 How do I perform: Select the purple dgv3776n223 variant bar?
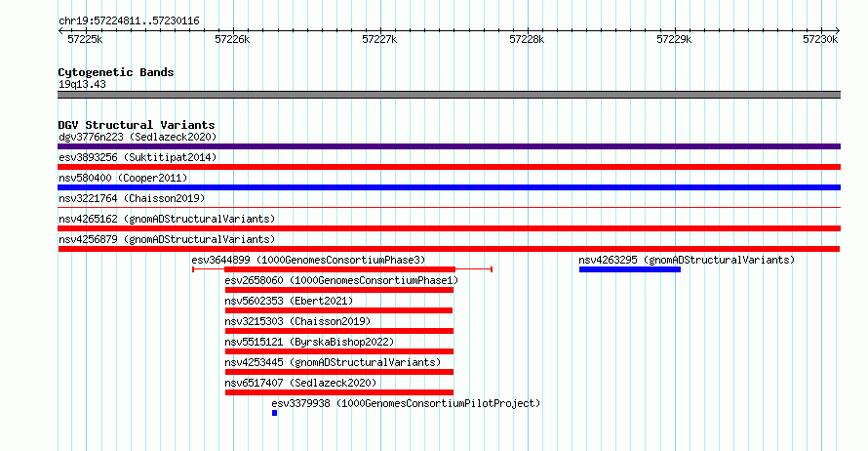(449, 146)
